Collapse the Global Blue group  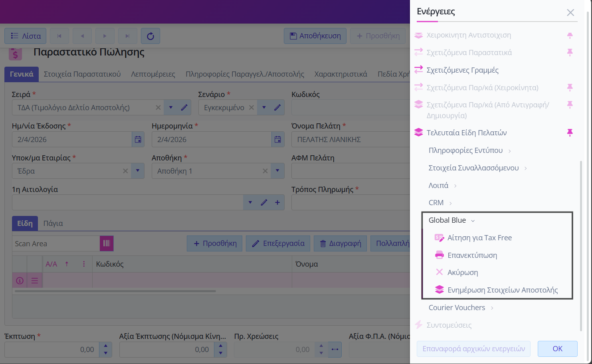[473, 221]
